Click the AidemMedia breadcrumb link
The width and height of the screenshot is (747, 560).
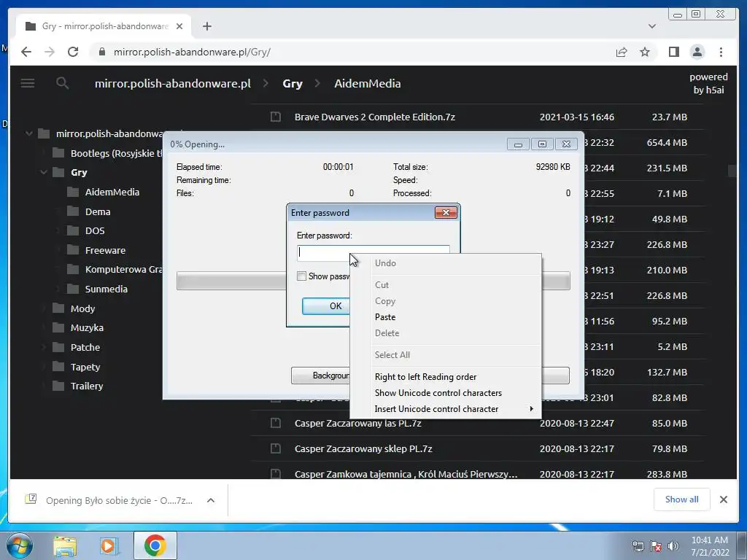pos(368,83)
